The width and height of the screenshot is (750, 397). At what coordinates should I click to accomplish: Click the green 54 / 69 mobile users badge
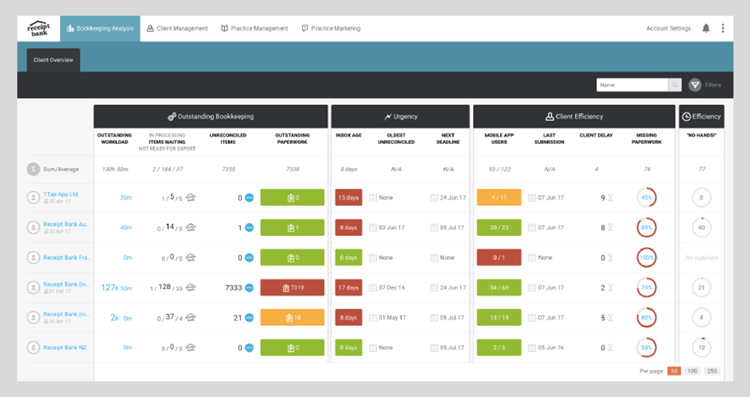coord(499,287)
